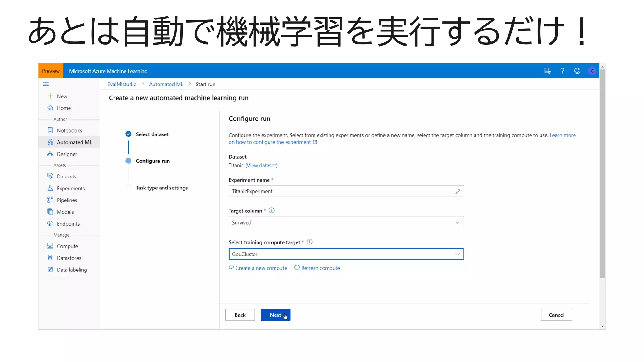Click the Create a new compute icon
The width and height of the screenshot is (644, 362).
231,267
